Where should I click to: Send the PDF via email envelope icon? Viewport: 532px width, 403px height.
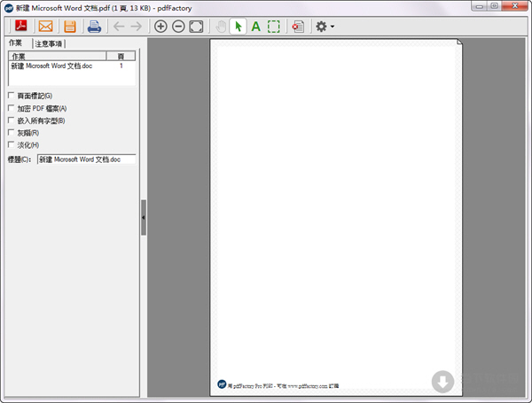pyautogui.click(x=45, y=27)
